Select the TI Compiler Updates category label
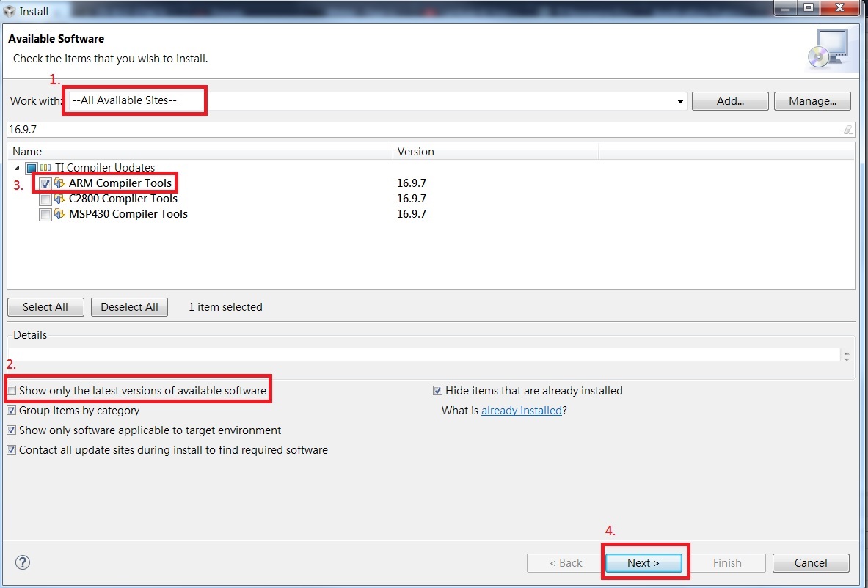Image resolution: width=868 pixels, height=588 pixels. pos(105,168)
